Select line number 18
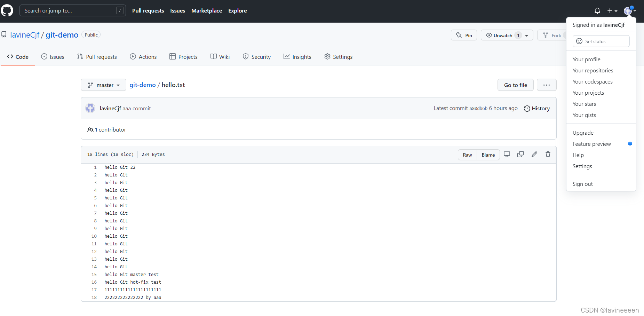 94,298
